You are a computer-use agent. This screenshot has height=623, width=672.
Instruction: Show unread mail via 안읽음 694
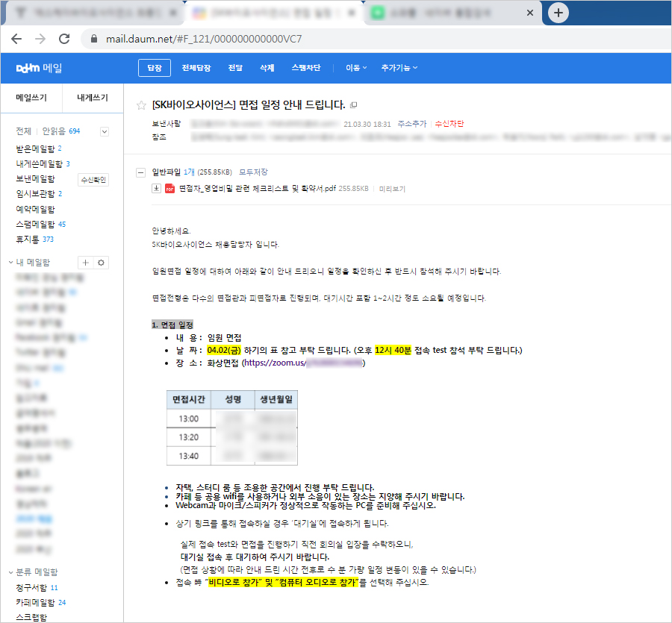pyautogui.click(x=61, y=131)
